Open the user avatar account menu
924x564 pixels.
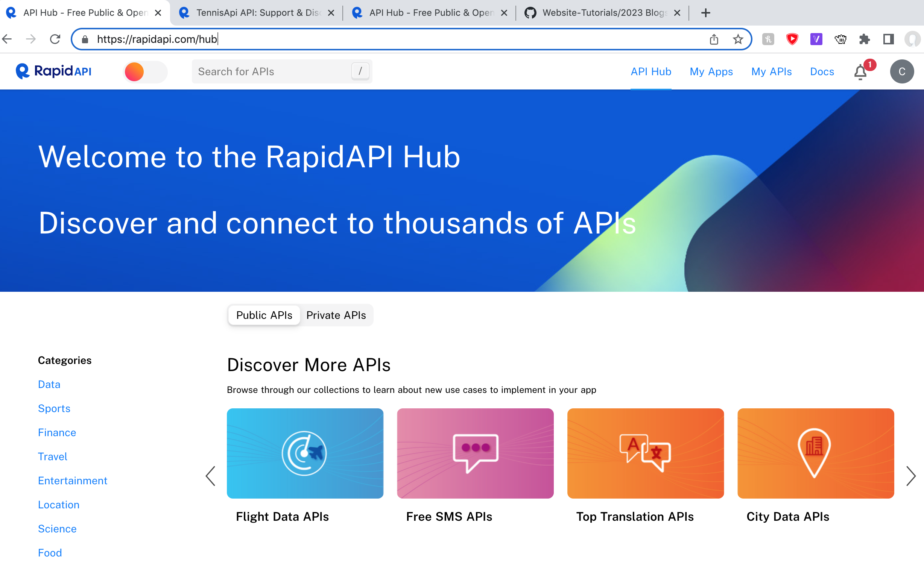point(901,71)
